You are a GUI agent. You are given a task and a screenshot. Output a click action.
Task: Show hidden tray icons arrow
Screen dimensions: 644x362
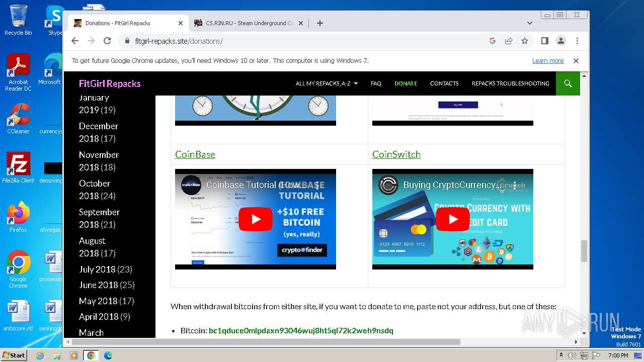point(561,355)
